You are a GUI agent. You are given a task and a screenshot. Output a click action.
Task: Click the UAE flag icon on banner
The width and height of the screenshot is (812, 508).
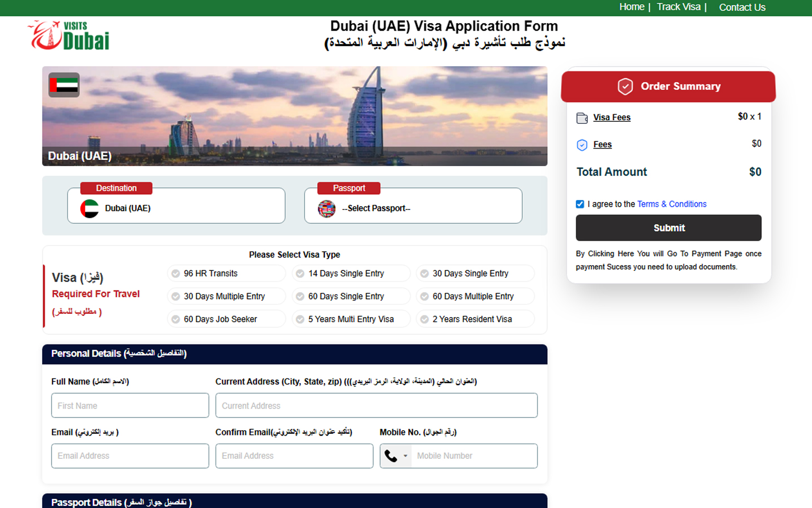(64, 85)
